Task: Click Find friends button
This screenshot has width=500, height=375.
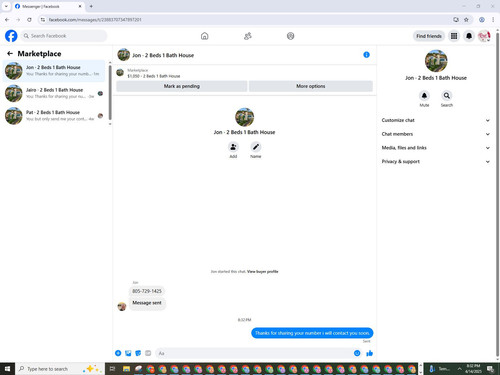Action: 429,36
